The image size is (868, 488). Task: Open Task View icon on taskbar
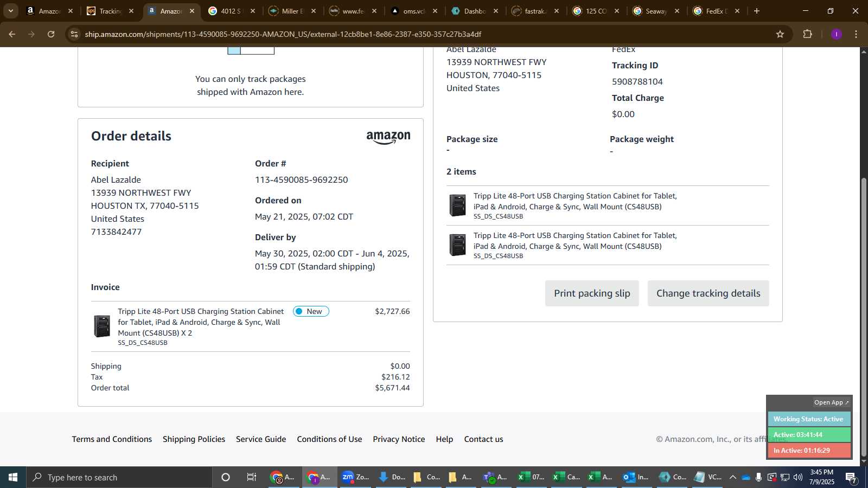252,477
